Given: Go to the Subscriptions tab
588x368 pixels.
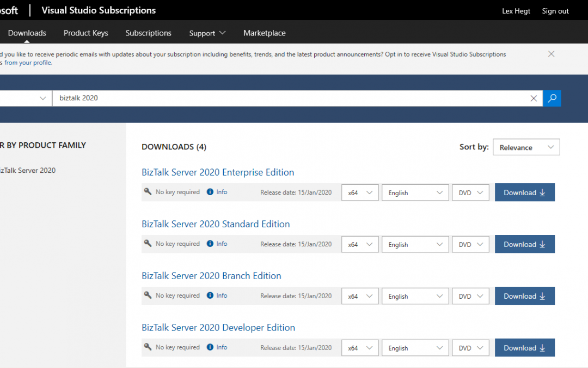Looking at the screenshot, I should click(x=148, y=33).
